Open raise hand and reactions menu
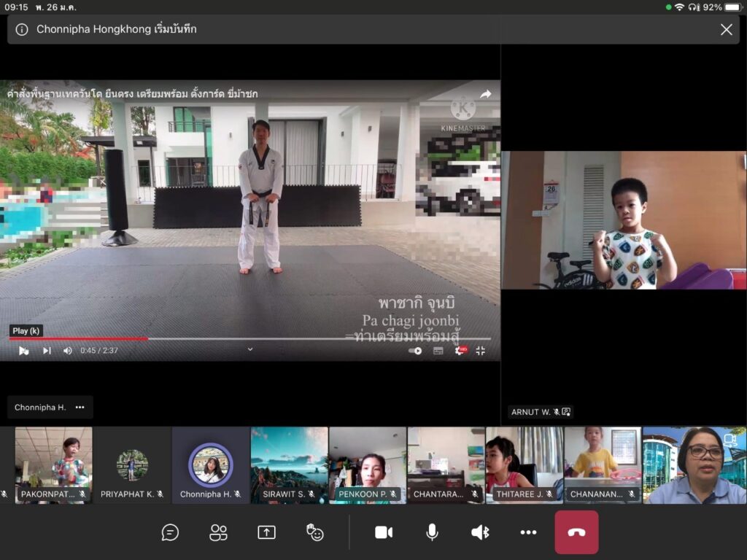Viewport: 747px width, 560px height. [x=315, y=532]
